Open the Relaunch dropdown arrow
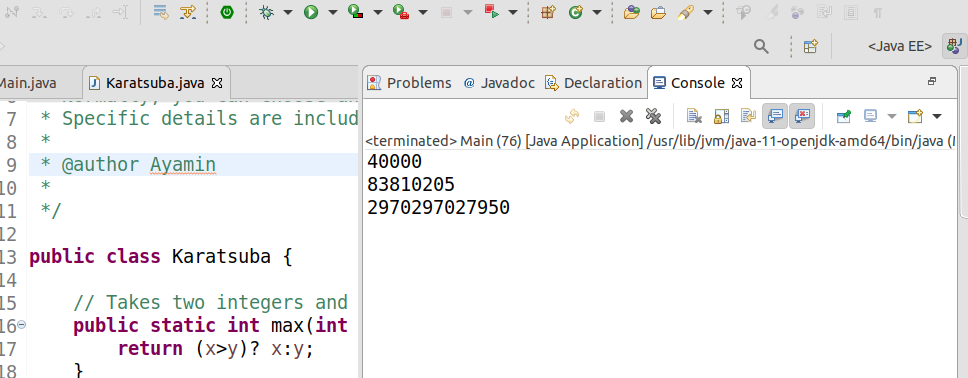The width and height of the screenshot is (968, 378). click(513, 12)
